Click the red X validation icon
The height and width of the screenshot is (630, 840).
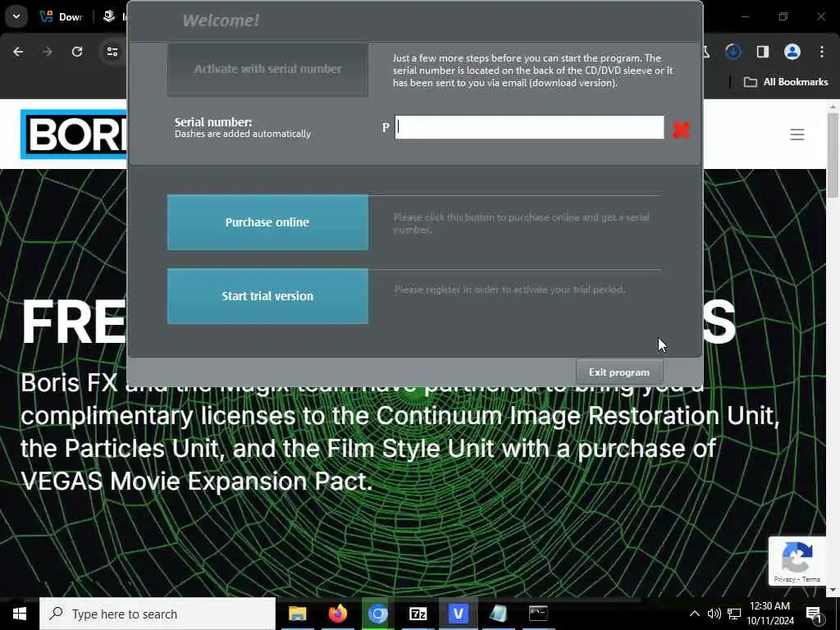(x=681, y=129)
